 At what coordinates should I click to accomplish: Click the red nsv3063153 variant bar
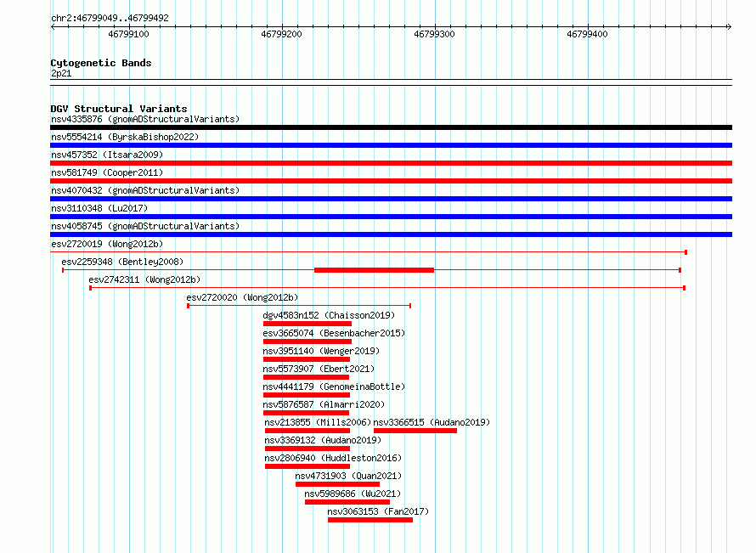370,520
